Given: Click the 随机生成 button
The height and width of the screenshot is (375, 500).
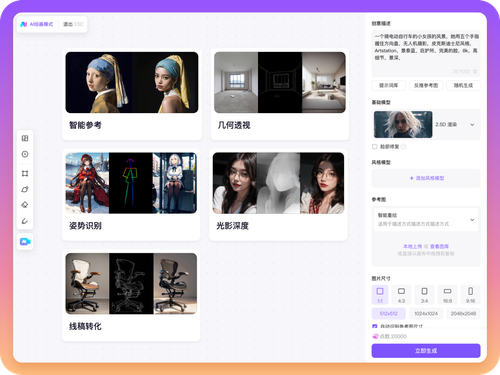Looking at the screenshot, I should (x=463, y=86).
